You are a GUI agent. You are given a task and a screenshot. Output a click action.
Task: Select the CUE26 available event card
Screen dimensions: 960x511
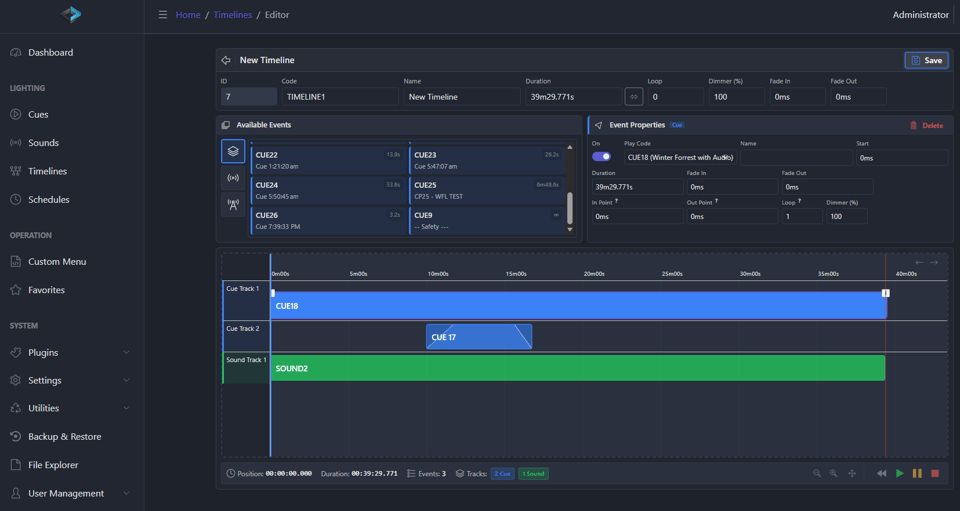coord(329,220)
